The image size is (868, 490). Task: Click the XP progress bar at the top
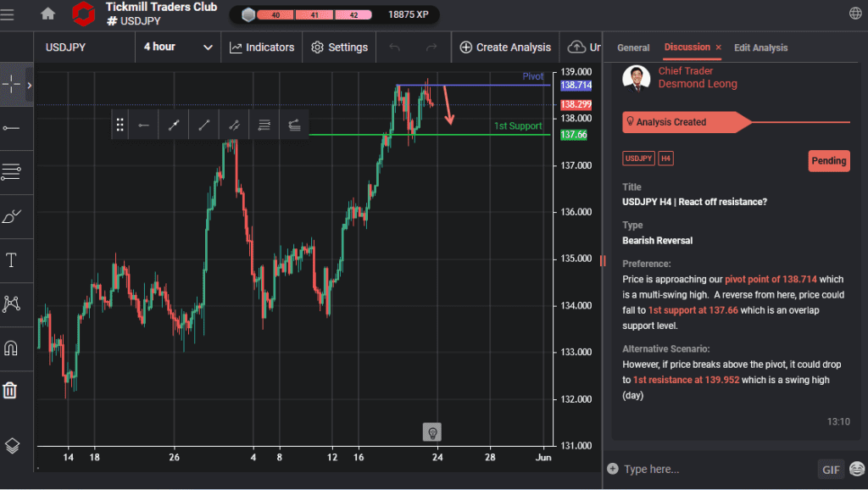click(314, 14)
